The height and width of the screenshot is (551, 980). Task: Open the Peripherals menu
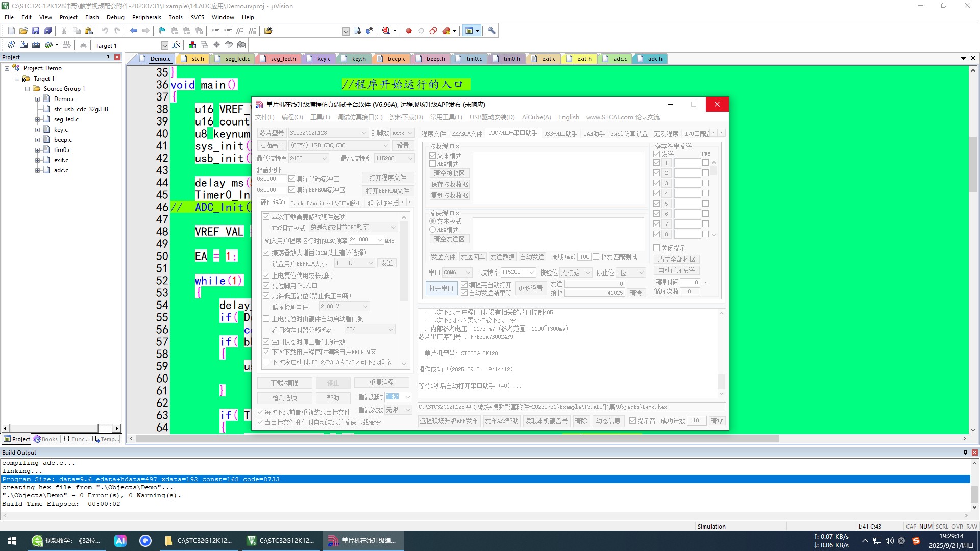[146, 17]
